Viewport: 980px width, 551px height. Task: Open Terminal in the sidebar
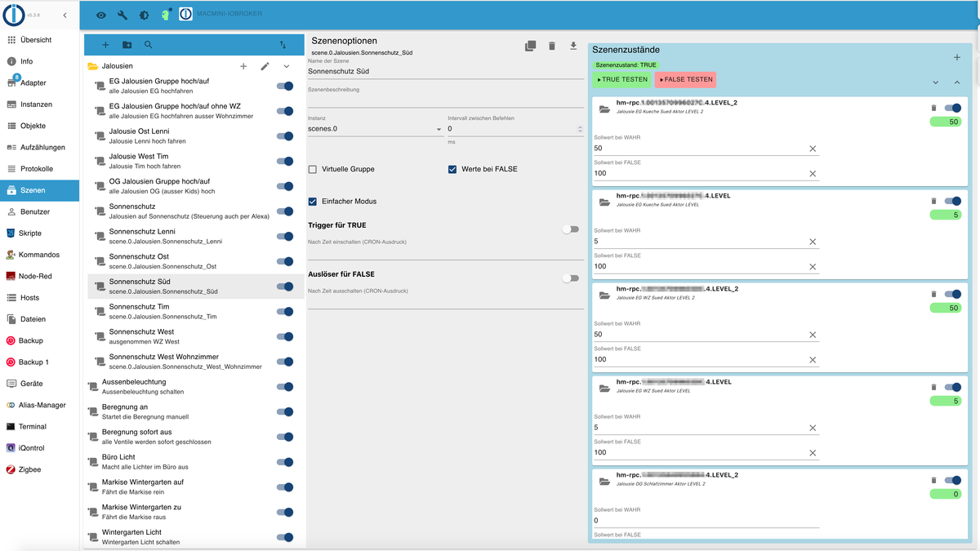tap(39, 426)
